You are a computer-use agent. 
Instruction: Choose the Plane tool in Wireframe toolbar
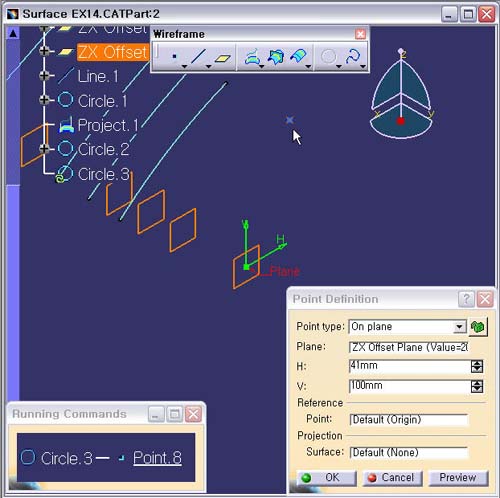pos(223,57)
